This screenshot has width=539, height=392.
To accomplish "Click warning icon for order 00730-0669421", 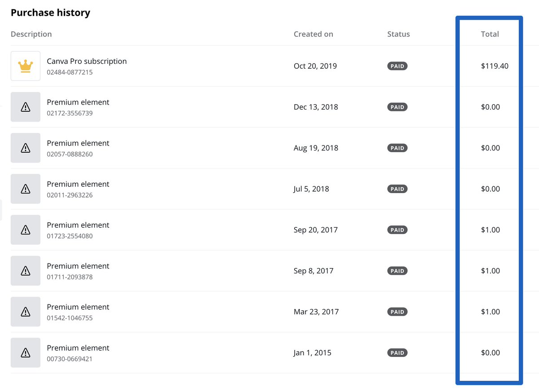I will coord(26,352).
